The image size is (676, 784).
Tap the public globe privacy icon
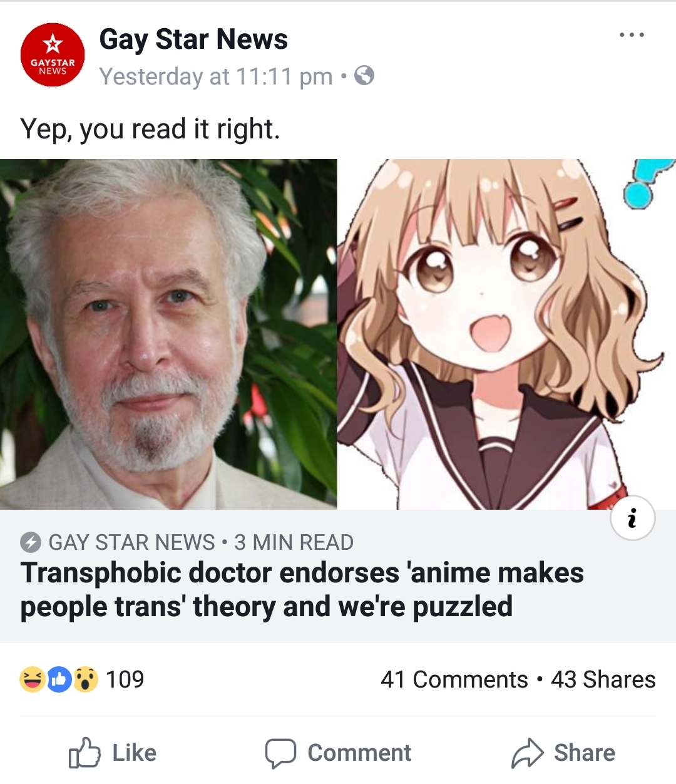tap(364, 76)
